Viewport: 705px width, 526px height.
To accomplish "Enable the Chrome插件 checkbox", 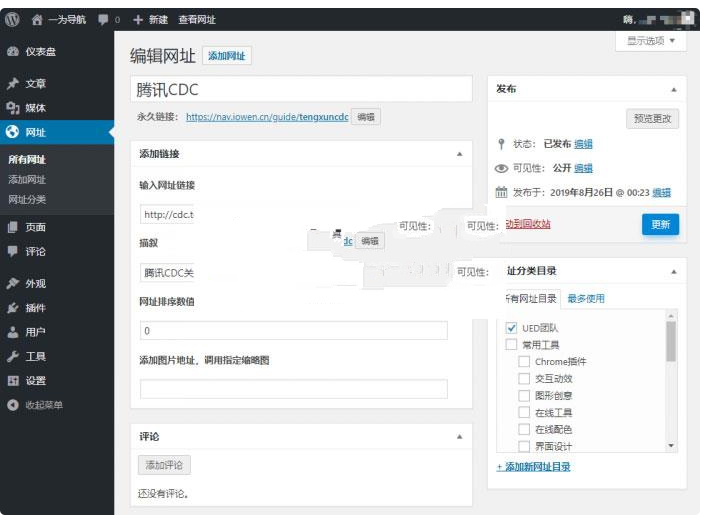I will pyautogui.click(x=524, y=362).
